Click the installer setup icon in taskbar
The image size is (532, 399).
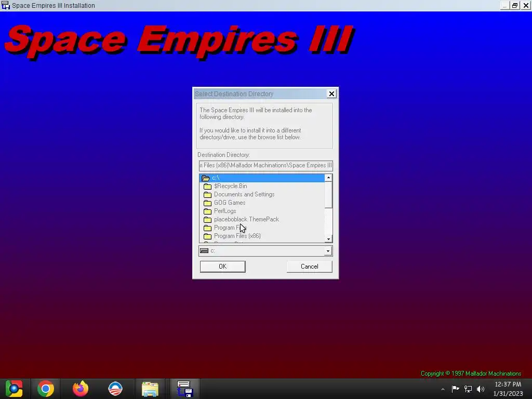tap(184, 389)
